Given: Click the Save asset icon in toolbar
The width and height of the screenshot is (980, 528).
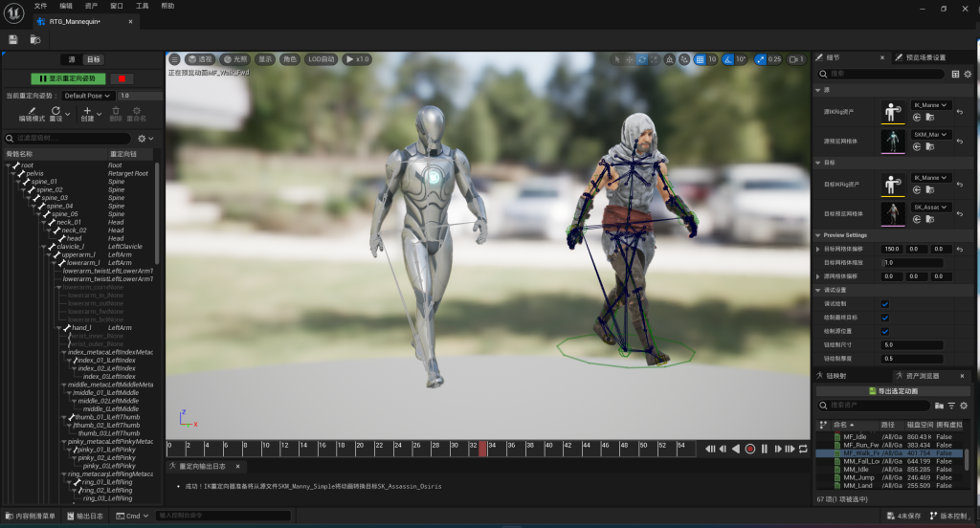Looking at the screenshot, I should [x=12, y=39].
